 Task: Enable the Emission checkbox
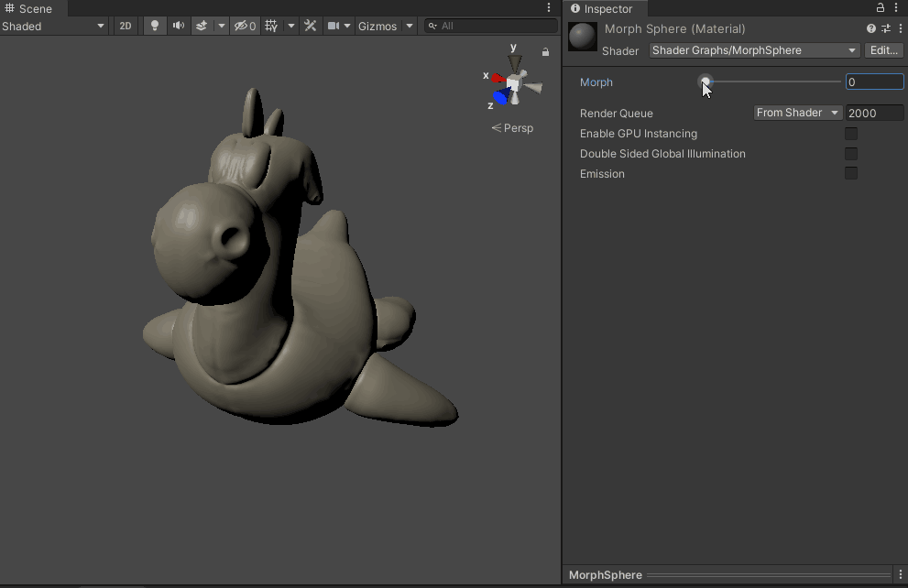[x=851, y=174]
